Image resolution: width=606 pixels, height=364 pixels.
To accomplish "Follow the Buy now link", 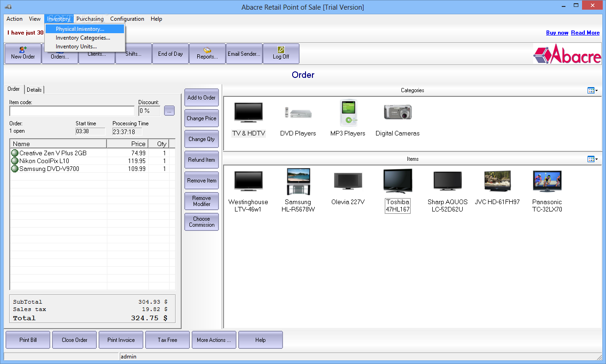I will coord(557,33).
